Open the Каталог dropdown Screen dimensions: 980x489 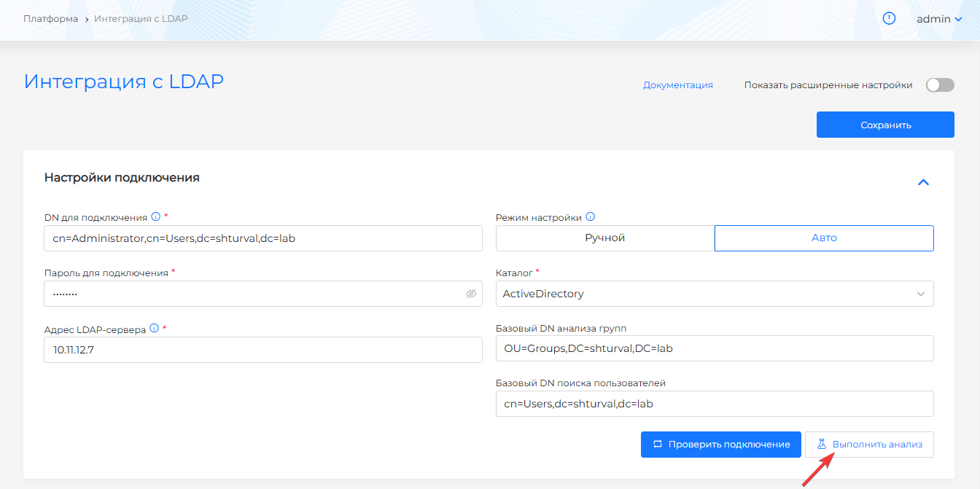[715, 294]
